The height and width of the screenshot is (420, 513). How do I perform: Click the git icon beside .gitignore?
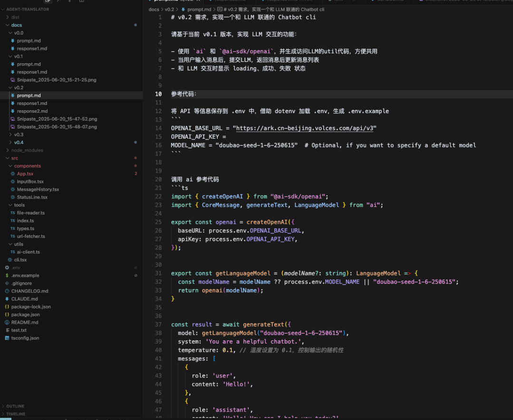[x=7, y=284]
